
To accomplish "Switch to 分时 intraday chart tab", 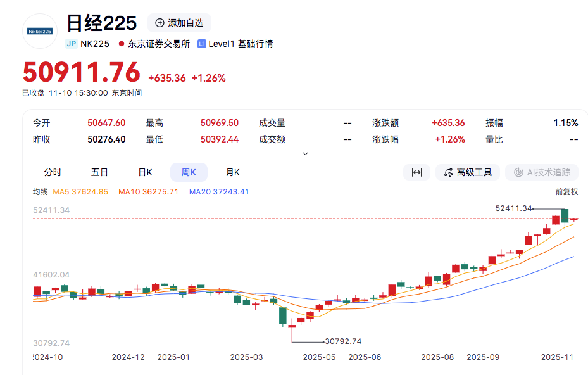I will pyautogui.click(x=53, y=172).
